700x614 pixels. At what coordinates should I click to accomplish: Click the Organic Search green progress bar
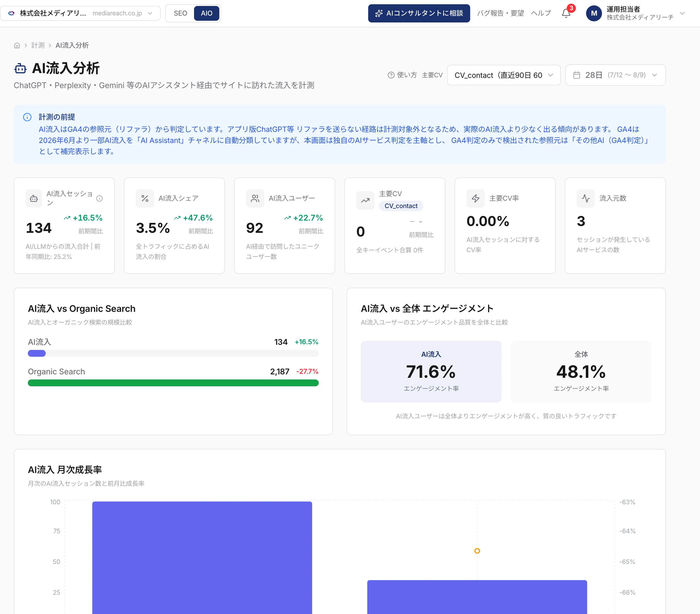[x=173, y=383]
